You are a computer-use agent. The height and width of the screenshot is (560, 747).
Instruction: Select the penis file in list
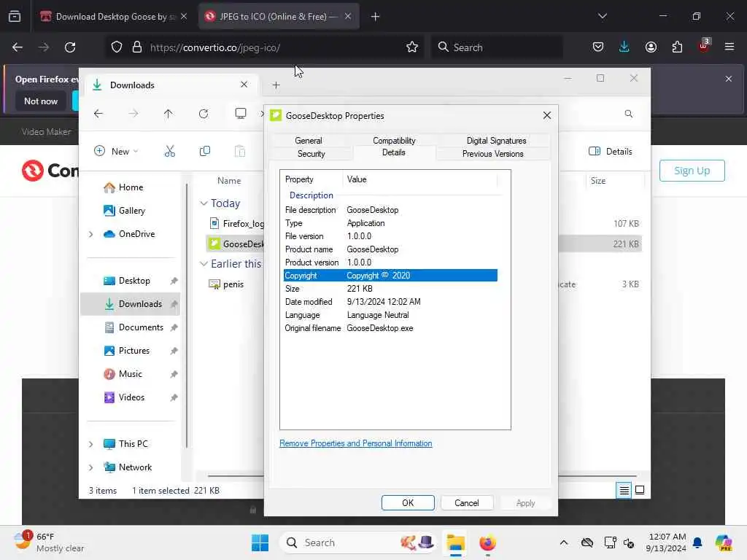pos(227,284)
